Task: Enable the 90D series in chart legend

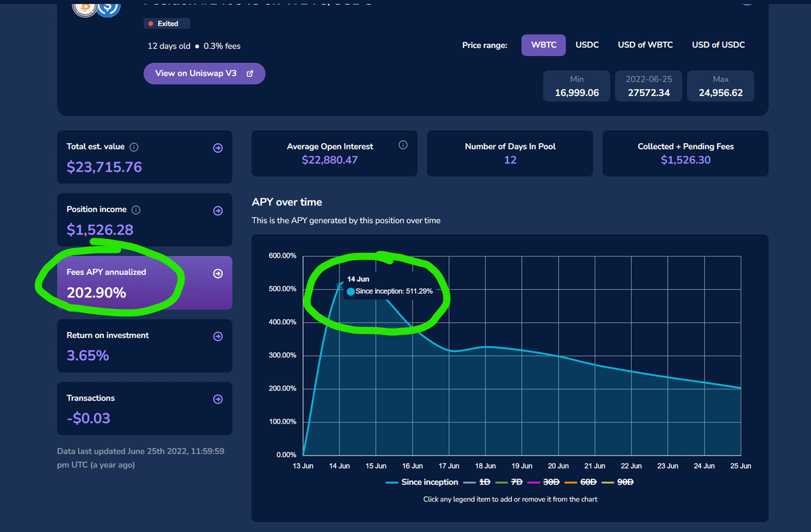Action: tap(618, 483)
